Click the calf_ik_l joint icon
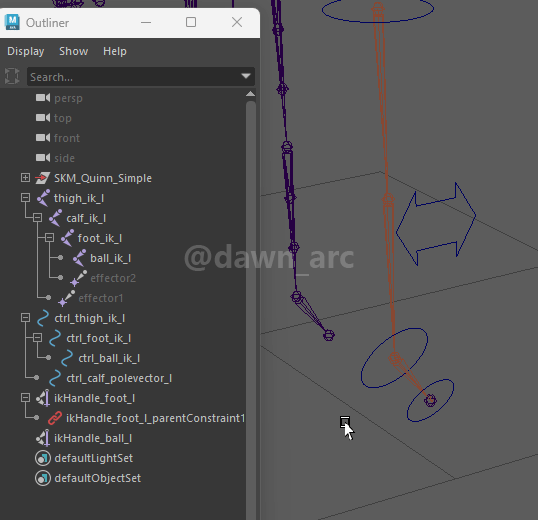The height and width of the screenshot is (520, 538). [55, 218]
